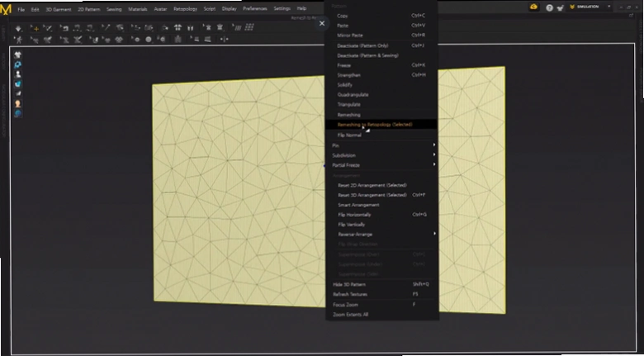Open the 3D Garment menu
Image resolution: width=644 pixels, height=356 pixels.
(59, 9)
